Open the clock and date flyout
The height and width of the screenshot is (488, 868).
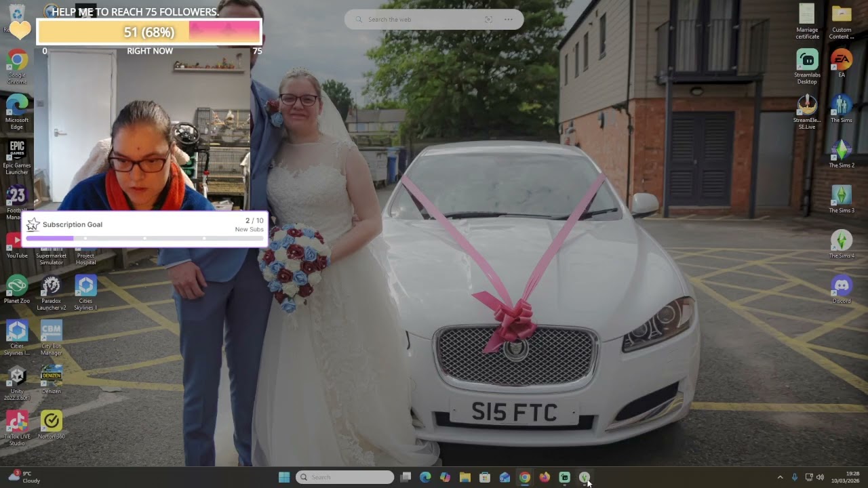[x=845, y=477]
